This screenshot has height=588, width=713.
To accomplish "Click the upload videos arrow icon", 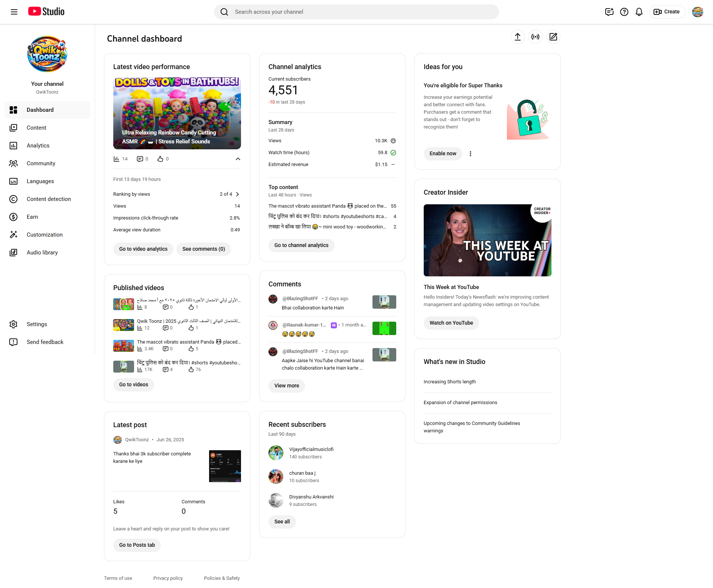I will 517,37.
